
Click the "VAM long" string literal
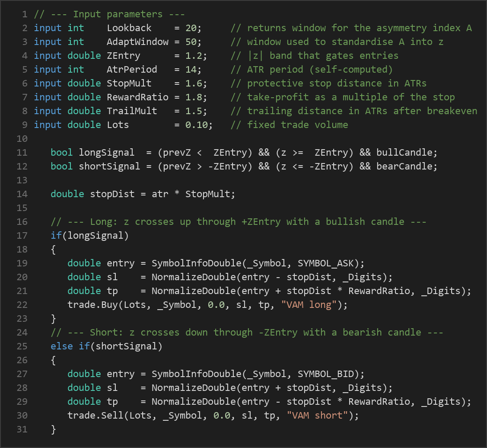point(309,305)
